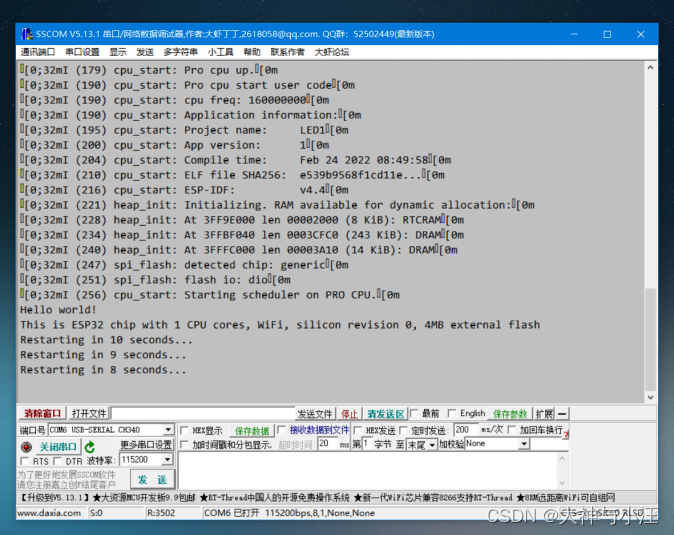Image resolution: width=674 pixels, height=535 pixels.
Task: Click the 打开文件 button
Action: pos(89,413)
